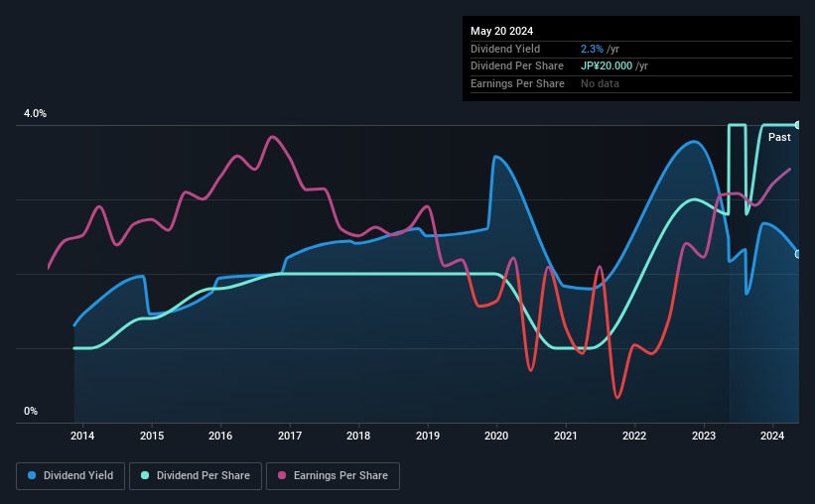Toggle the Earnings Per Share legend button
815x504 pixels.
tap(333, 476)
